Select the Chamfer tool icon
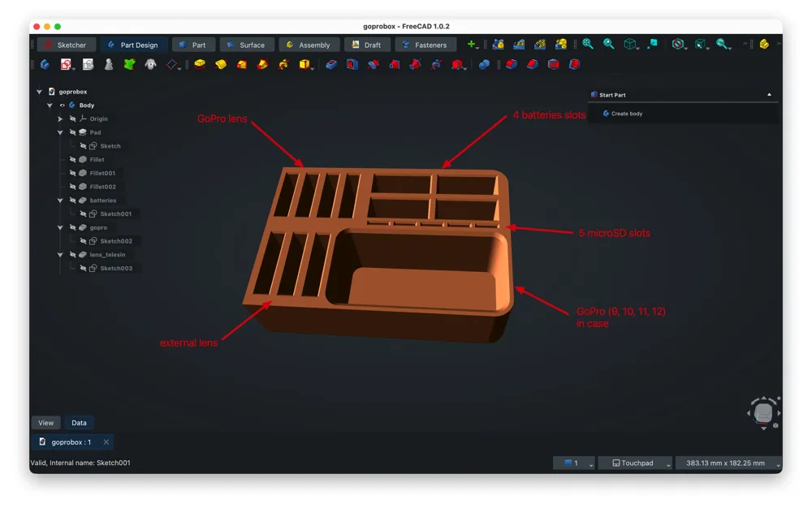Viewport: 812px width, 513px height. tap(533, 64)
